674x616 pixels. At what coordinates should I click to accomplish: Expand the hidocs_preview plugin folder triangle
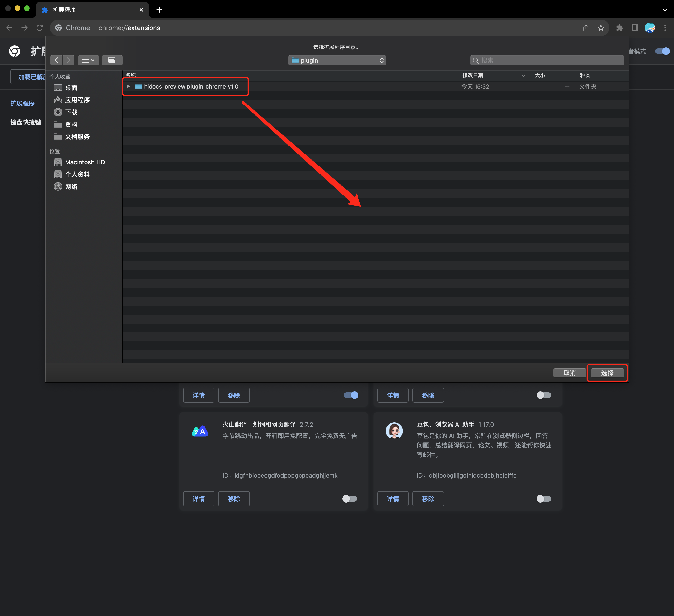pyautogui.click(x=128, y=86)
